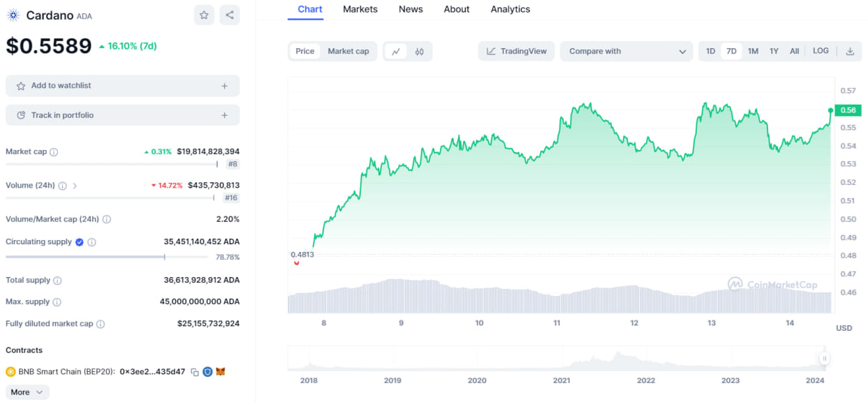The image size is (868, 402).
Task: Click the #8 market cap rank badge
Action: tap(233, 164)
